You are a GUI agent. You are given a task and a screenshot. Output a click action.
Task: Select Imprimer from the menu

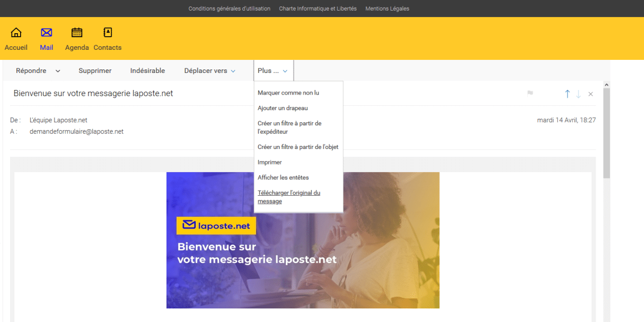(x=270, y=163)
